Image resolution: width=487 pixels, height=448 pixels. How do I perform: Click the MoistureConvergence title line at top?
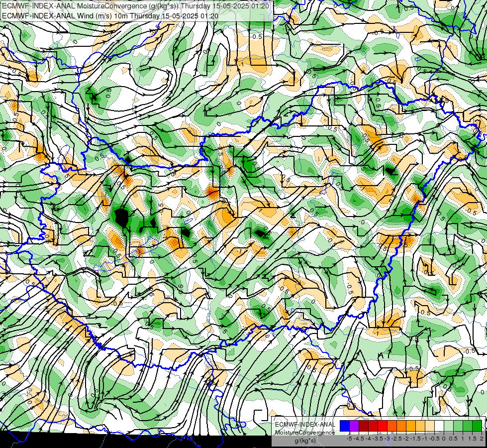tap(135, 5)
